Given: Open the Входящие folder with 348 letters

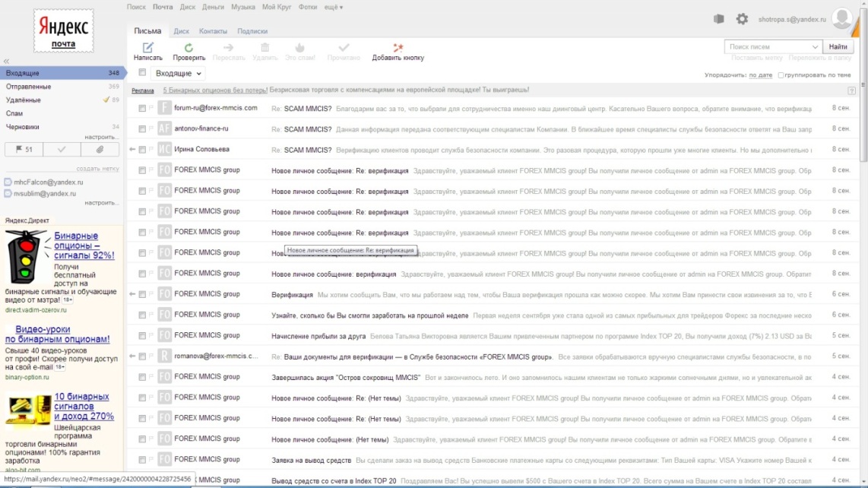Looking at the screenshot, I should tap(62, 73).
